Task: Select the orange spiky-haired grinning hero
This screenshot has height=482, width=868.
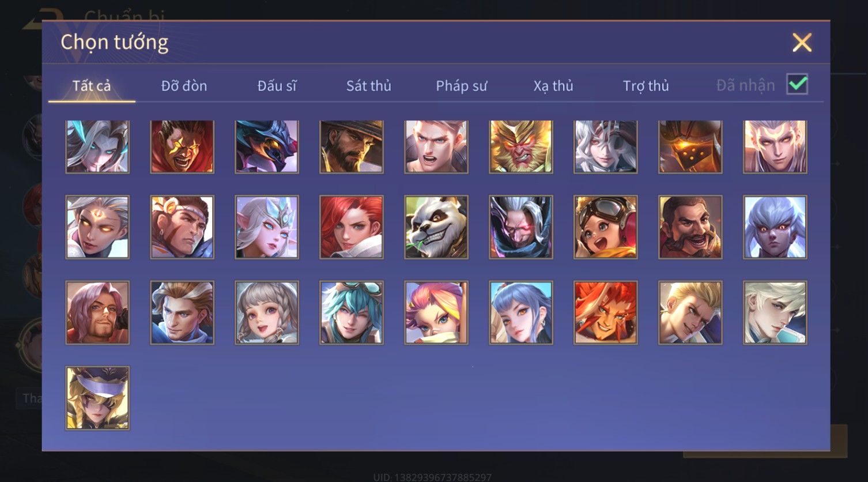Action: click(x=606, y=312)
